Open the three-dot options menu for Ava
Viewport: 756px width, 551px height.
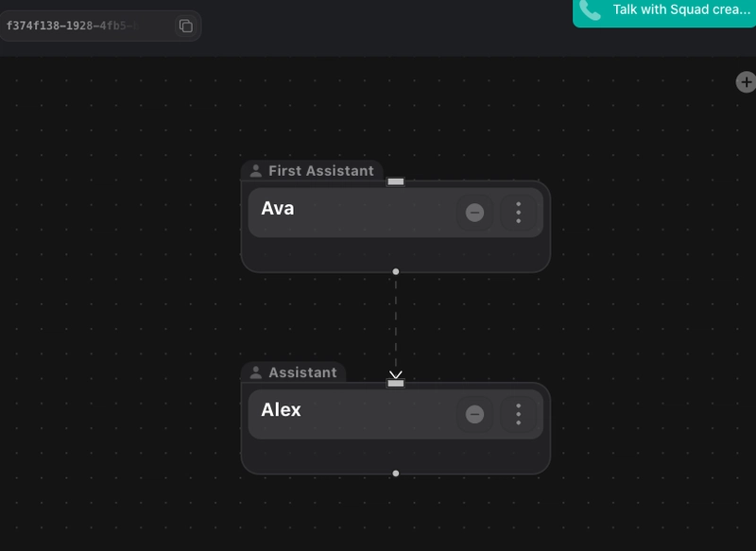[x=518, y=213]
